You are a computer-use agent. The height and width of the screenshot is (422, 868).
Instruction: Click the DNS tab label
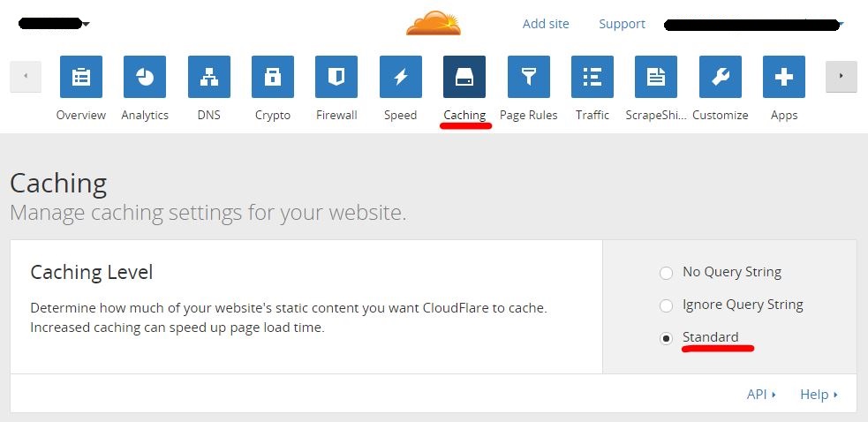(208, 115)
